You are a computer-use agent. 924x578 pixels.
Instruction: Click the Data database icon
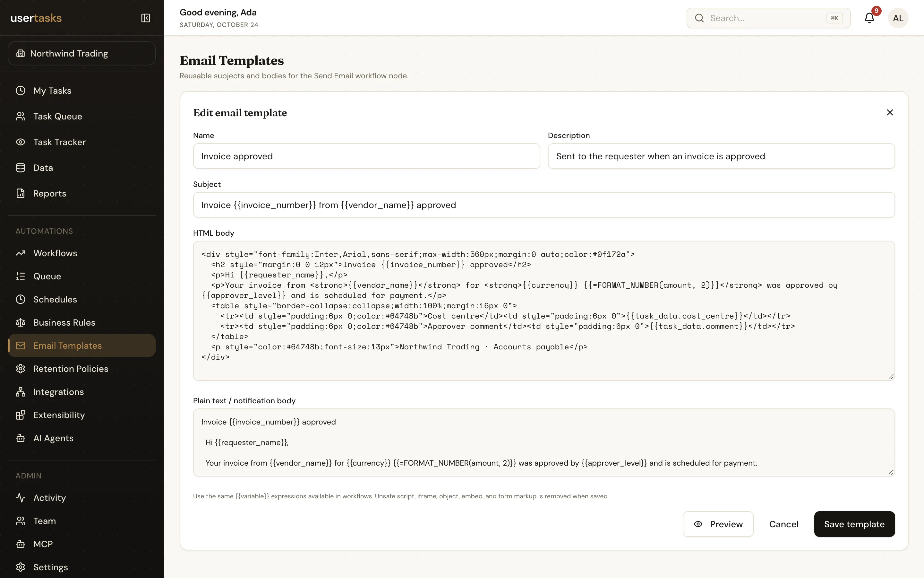pos(21,167)
